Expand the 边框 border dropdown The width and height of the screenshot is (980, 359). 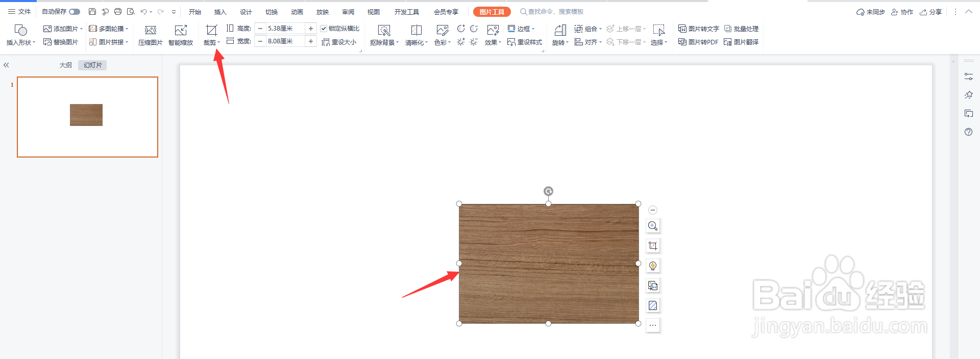tap(533, 29)
